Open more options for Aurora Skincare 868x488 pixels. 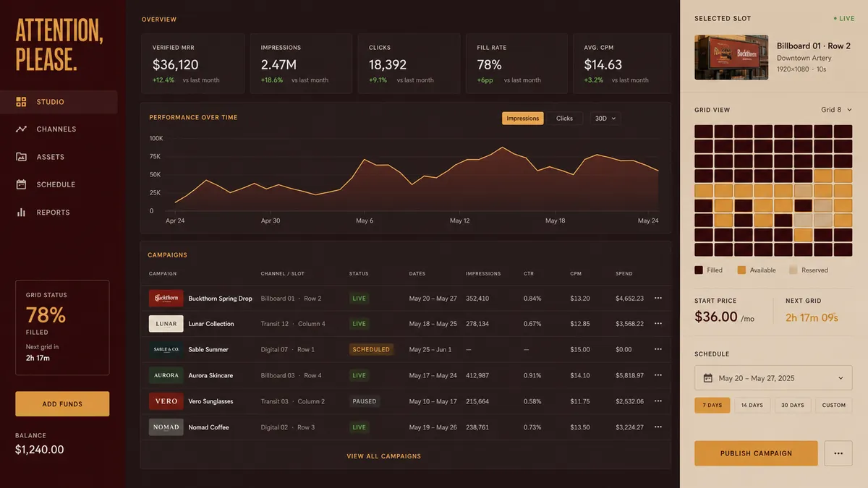click(658, 375)
